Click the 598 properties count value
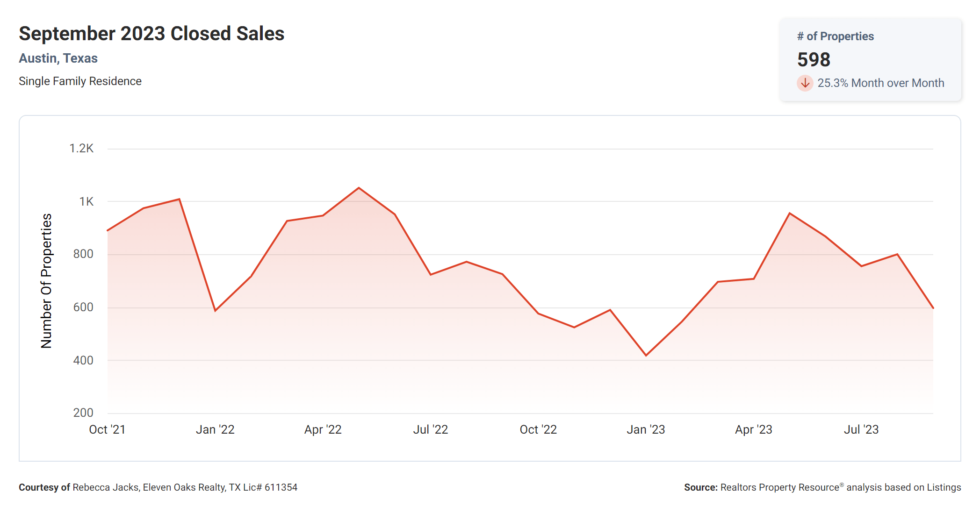 814,60
